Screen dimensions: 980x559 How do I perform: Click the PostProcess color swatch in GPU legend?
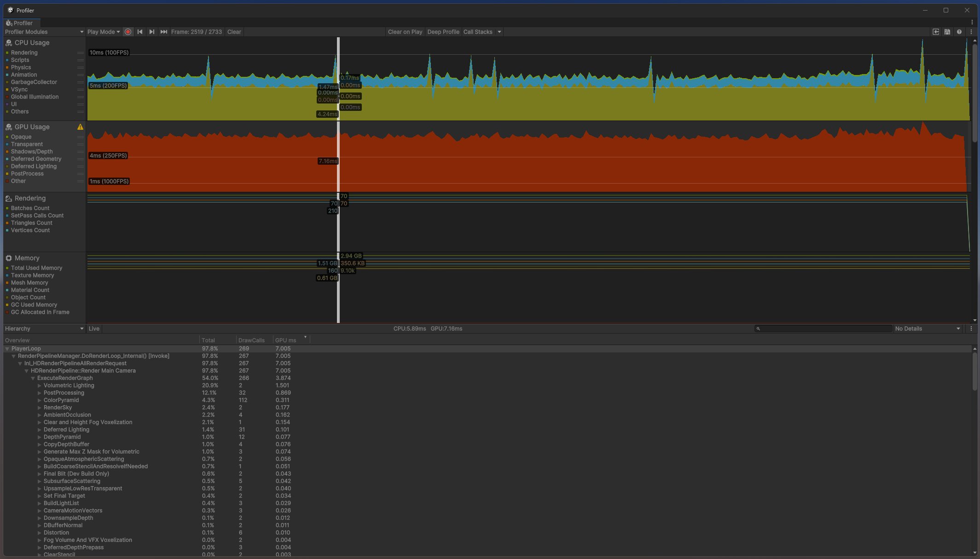coord(6,173)
